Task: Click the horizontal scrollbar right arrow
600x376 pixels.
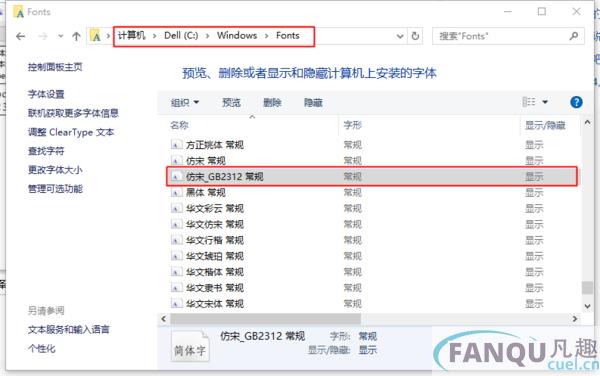Action: 574,319
